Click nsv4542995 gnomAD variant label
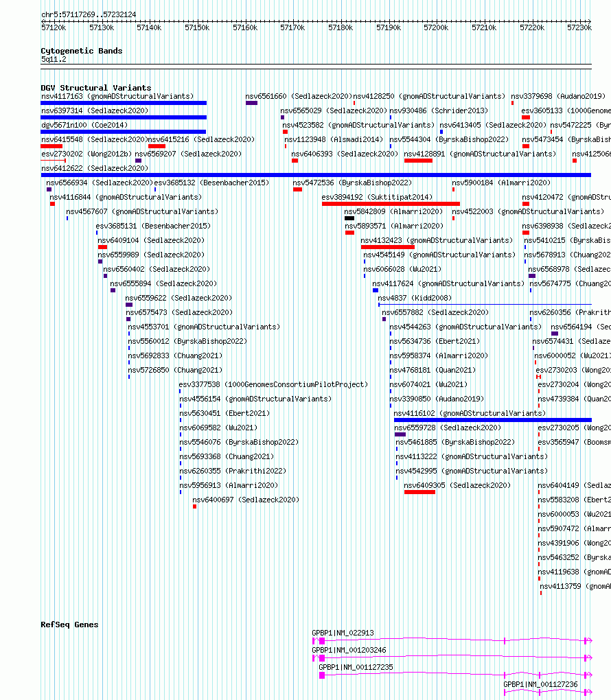The height and width of the screenshot is (700, 611). 472,471
